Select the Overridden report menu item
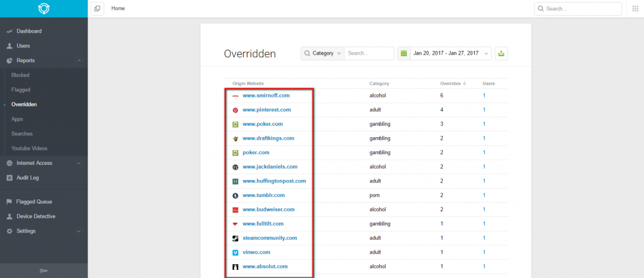 25,104
